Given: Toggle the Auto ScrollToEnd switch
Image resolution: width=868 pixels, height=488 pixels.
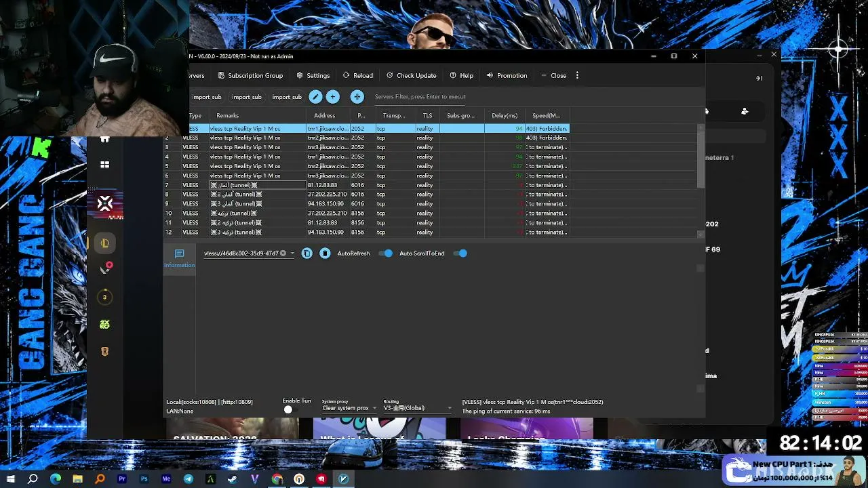Looking at the screenshot, I should click(x=460, y=253).
